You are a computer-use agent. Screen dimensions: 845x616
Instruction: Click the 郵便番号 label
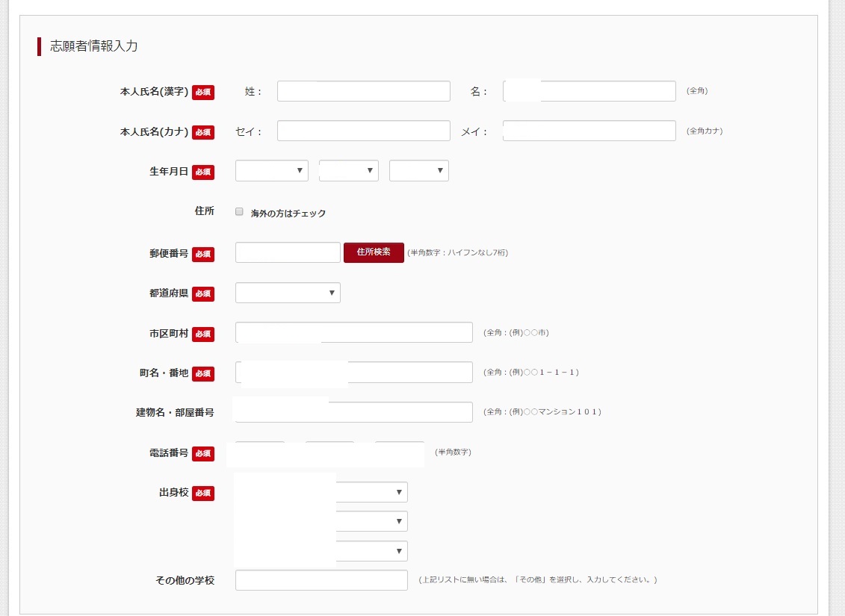click(169, 253)
